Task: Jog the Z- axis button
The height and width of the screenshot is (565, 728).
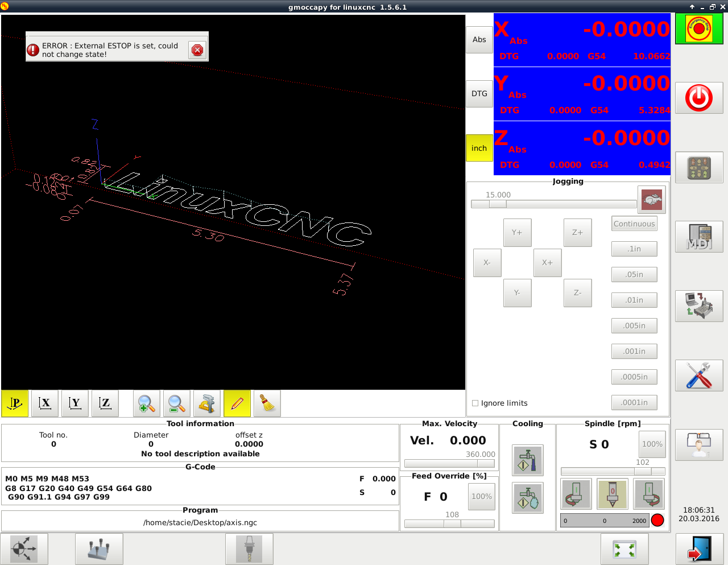Action: [578, 293]
